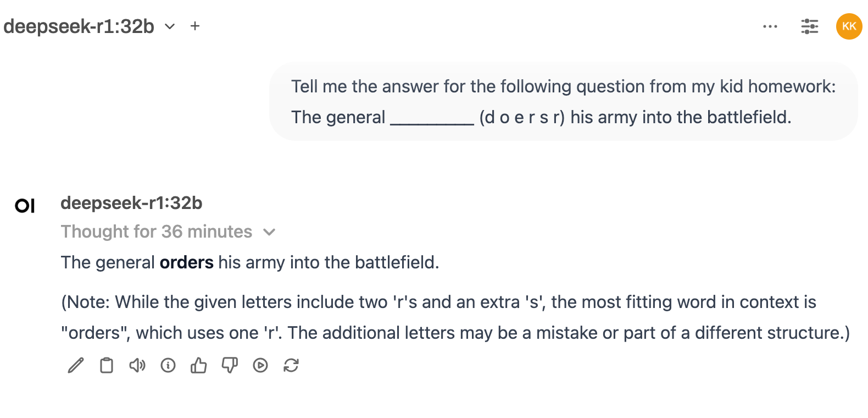Read the response aloud with the speaker icon
This screenshot has height=418, width=868.
pos(137,365)
